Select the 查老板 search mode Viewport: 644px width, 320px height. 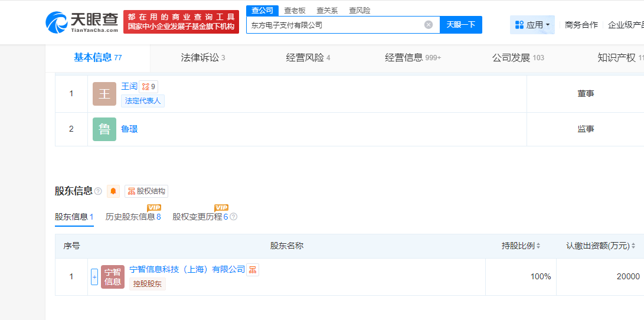(295, 11)
